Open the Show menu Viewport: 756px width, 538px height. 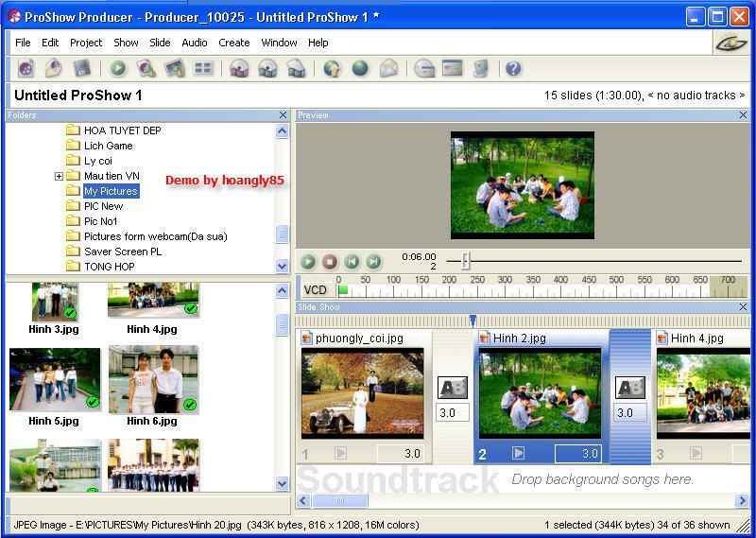coord(126,43)
